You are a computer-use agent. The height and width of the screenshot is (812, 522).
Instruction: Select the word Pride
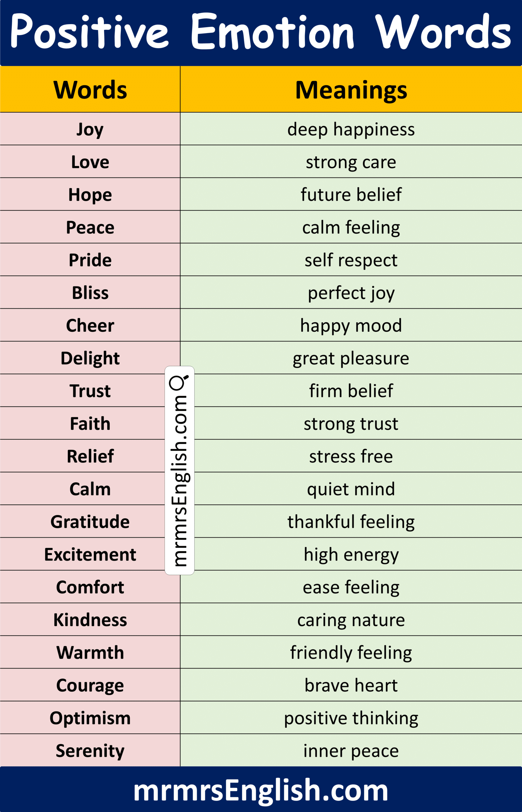(90, 260)
